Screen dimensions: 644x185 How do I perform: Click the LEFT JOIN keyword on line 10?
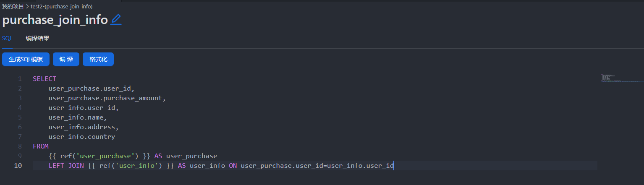pyautogui.click(x=66, y=165)
